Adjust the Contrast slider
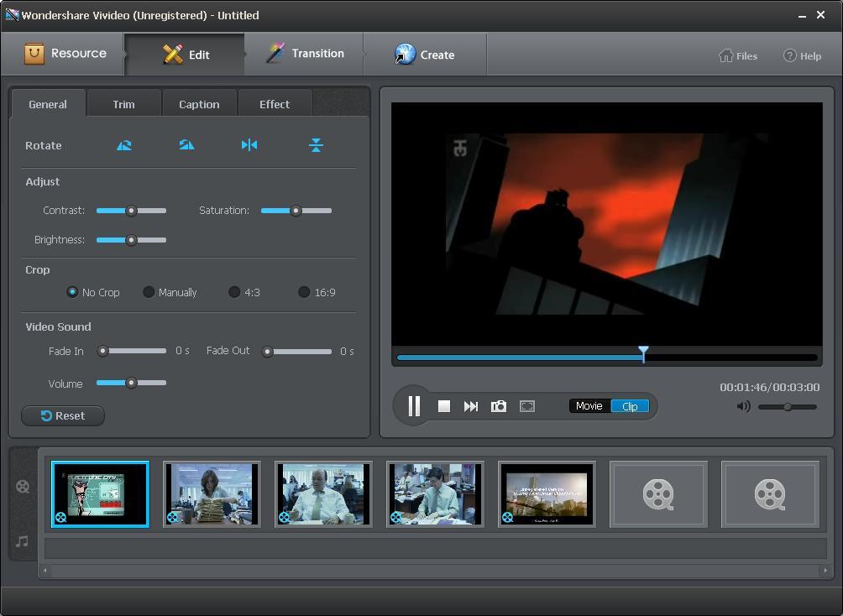This screenshot has width=843, height=616. (x=131, y=211)
